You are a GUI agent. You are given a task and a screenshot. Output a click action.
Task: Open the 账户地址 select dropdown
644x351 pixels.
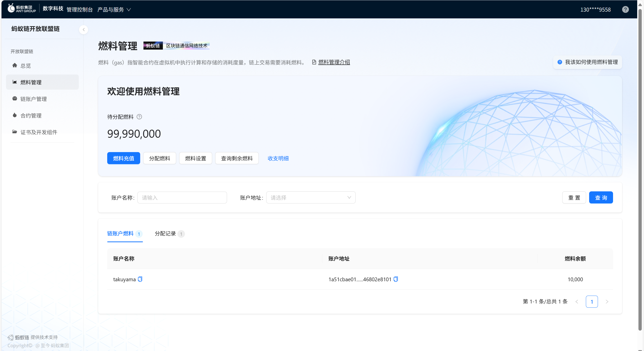[311, 198]
